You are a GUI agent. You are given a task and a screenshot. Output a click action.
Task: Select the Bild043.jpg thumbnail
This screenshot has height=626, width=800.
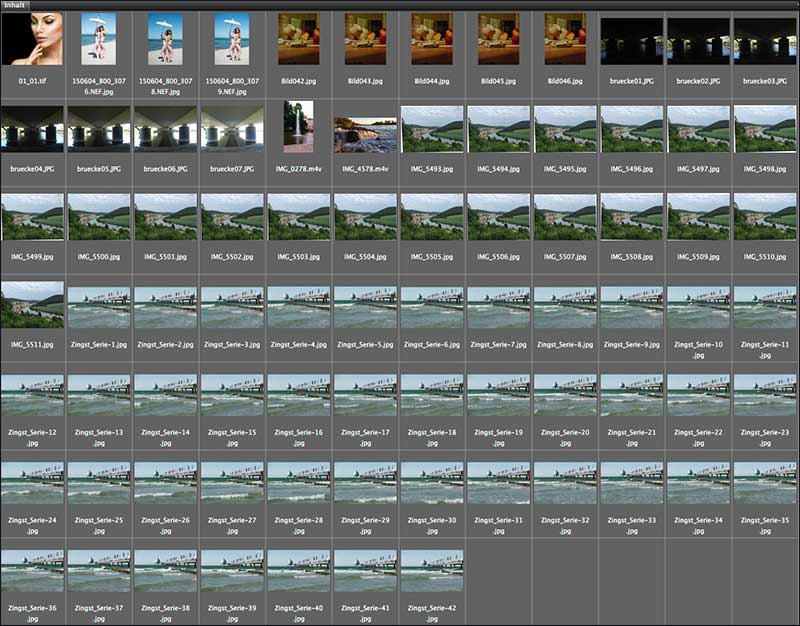[365, 39]
